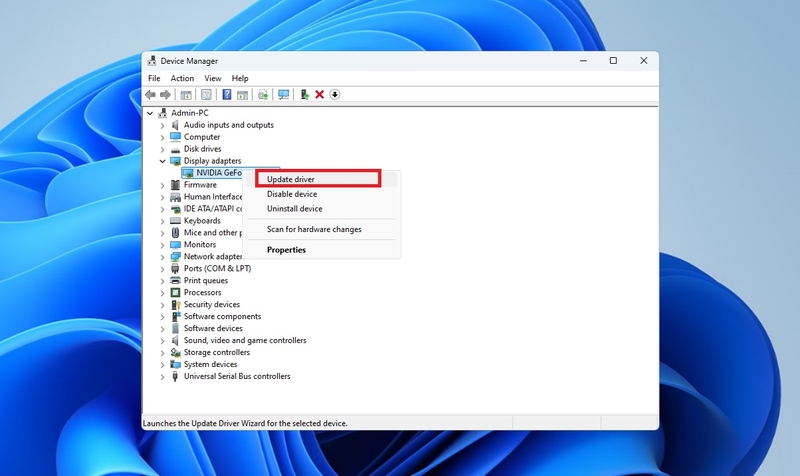800x476 pixels.
Task: Open the View menu
Action: pos(213,78)
